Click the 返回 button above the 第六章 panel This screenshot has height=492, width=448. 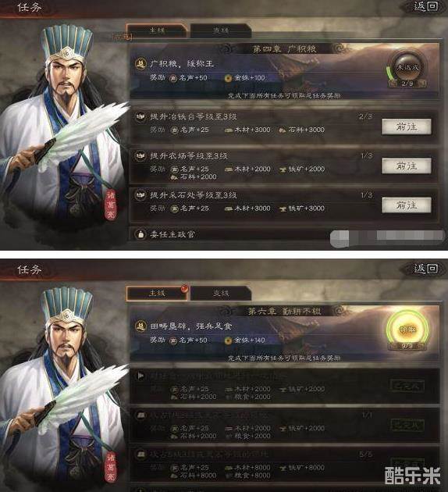425,269
